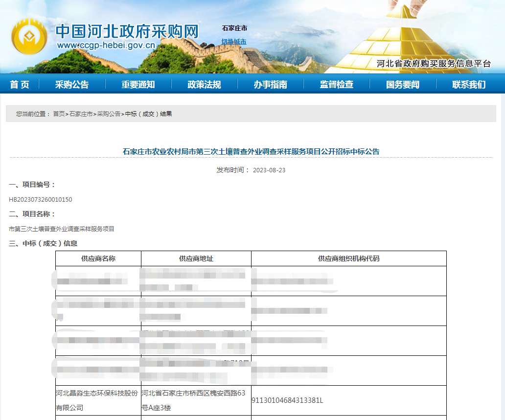The width and height of the screenshot is (505, 420).
Task: Click the announcement title 石家庄市农业农村局市第三次土壤普查...
Action: 251,151
